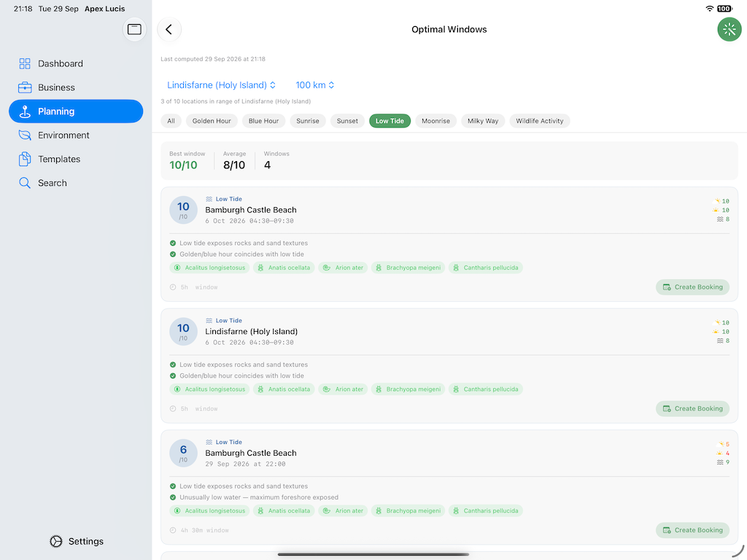Go back using the chevron arrow
This screenshot has height=560, width=747.
click(169, 29)
